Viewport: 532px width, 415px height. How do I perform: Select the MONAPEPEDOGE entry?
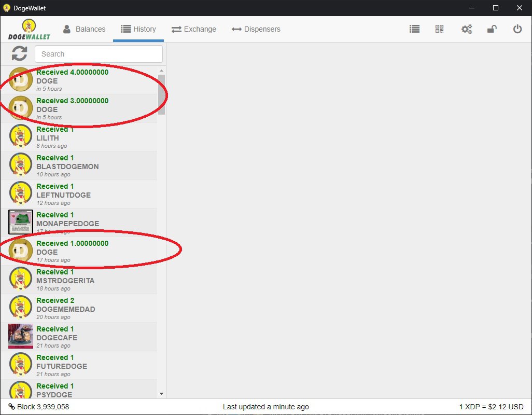[79, 222]
